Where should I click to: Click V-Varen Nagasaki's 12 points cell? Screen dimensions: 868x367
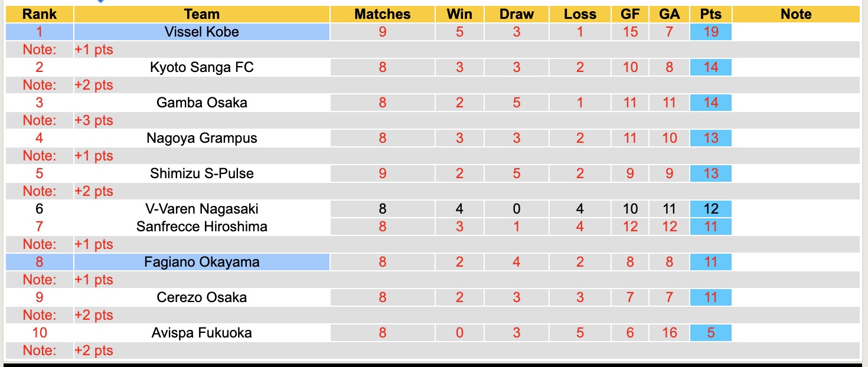coord(710,209)
